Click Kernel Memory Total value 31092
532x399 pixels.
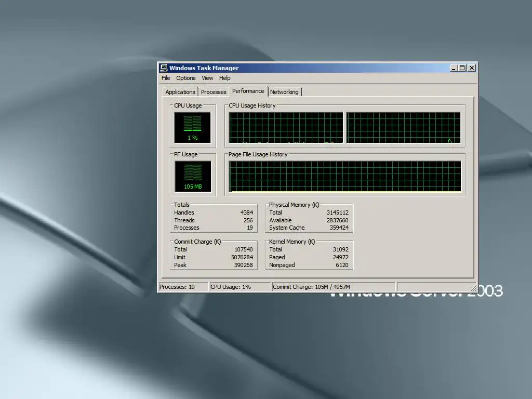coord(341,249)
